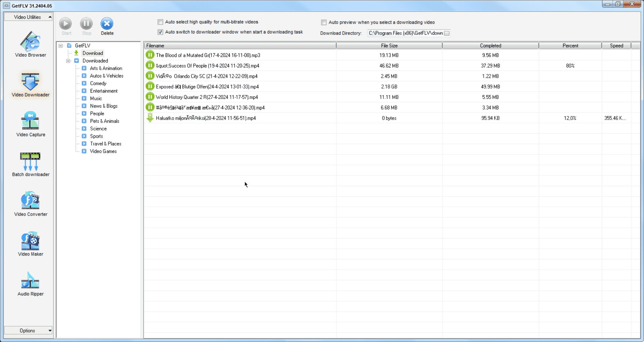644x342 pixels.
Task: Launch the Audio Ripper tool
Action: pyautogui.click(x=31, y=284)
